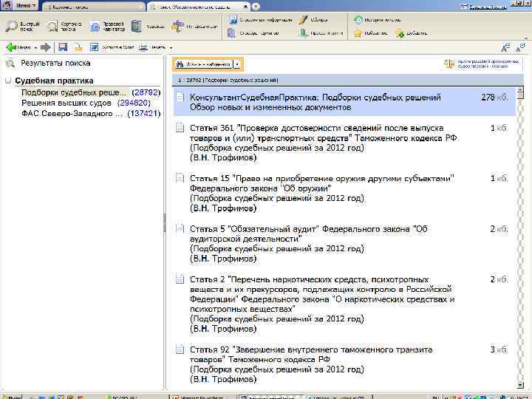Screen dimensions: 532x399
Task: Open the Назад history dropdown arrow
Action: pos(35,48)
